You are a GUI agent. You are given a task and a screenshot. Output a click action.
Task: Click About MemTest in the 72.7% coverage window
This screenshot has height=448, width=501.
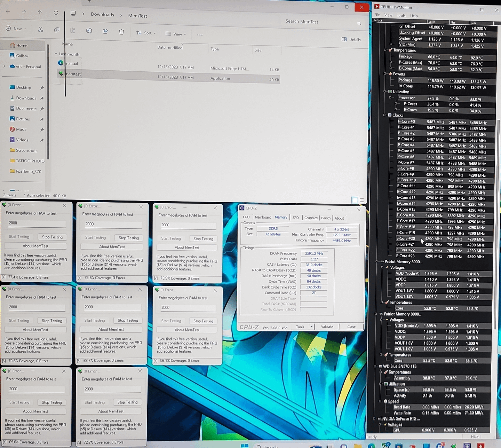point(111,411)
